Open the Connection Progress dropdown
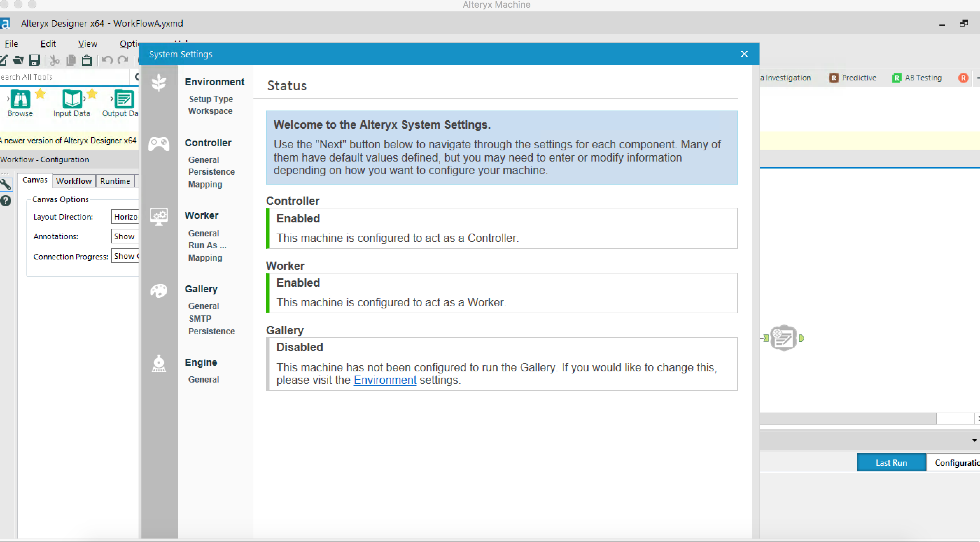The width and height of the screenshot is (980, 542). [126, 256]
